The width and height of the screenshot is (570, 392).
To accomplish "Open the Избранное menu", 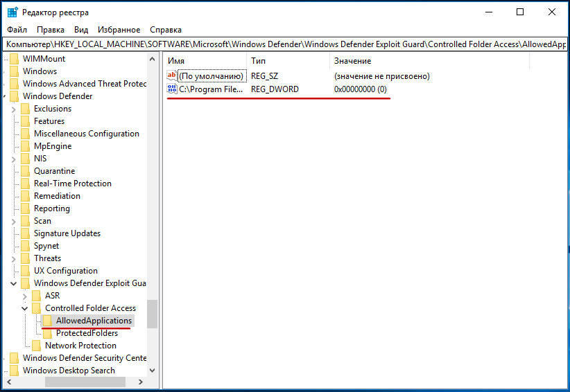I will [x=119, y=30].
